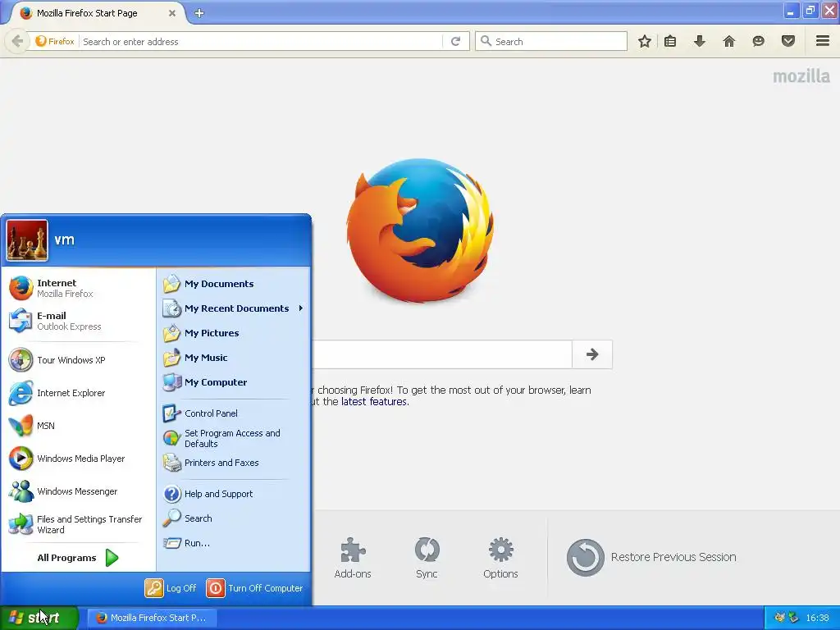Launch Tour Windows XP
Image resolution: width=840 pixels, height=630 pixels.
click(x=78, y=360)
